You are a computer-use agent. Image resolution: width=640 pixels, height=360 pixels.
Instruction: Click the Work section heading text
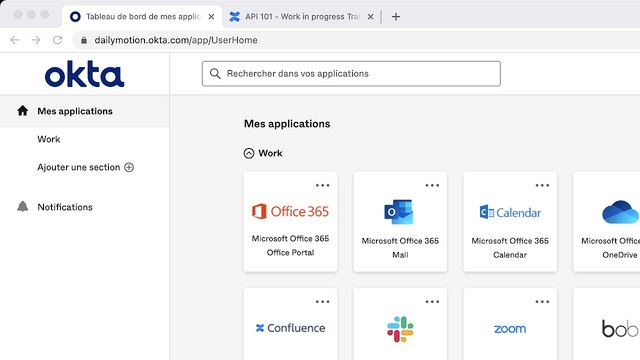(270, 153)
